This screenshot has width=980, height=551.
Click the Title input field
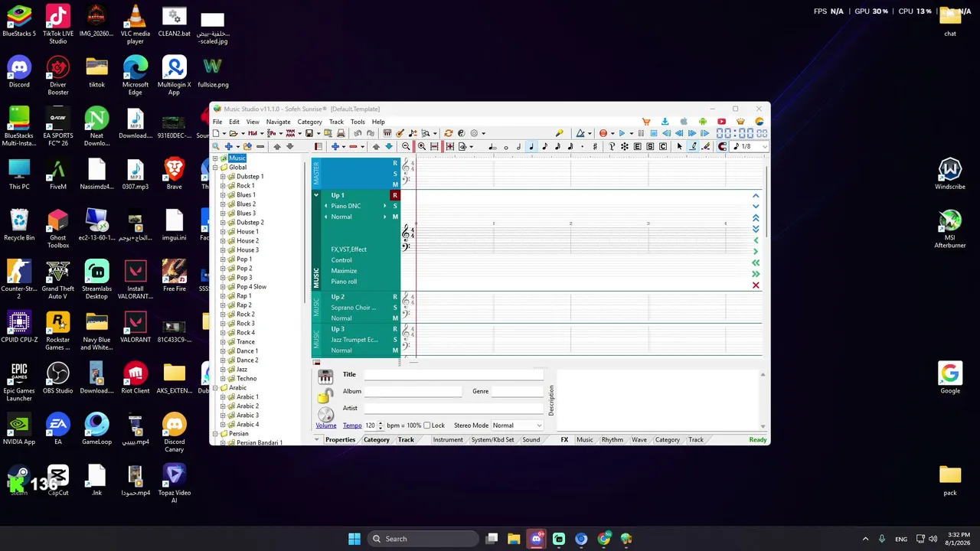[453, 374]
